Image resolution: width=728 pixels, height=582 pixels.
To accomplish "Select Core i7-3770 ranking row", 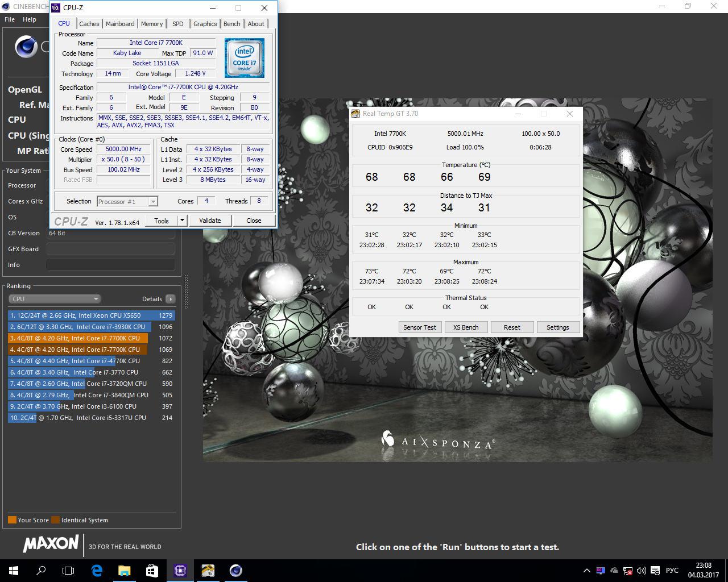I will pos(91,372).
